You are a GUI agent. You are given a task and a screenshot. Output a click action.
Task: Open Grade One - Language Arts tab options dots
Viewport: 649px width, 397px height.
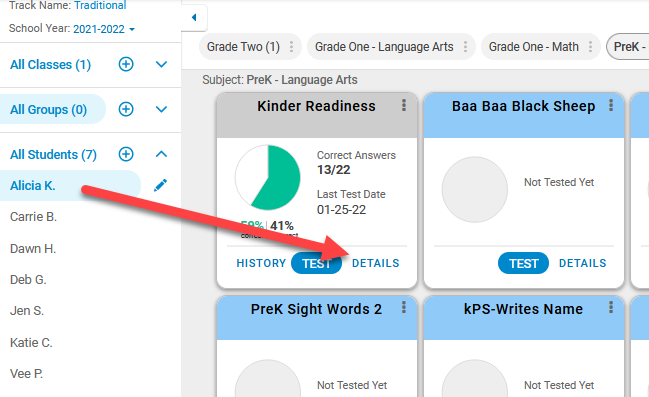[465, 47]
